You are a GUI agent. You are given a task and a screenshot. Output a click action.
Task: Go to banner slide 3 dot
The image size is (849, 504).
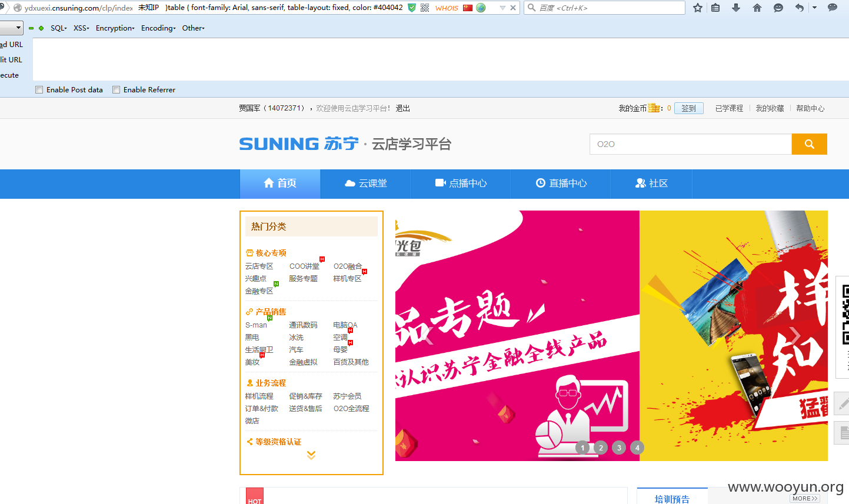coord(619,448)
